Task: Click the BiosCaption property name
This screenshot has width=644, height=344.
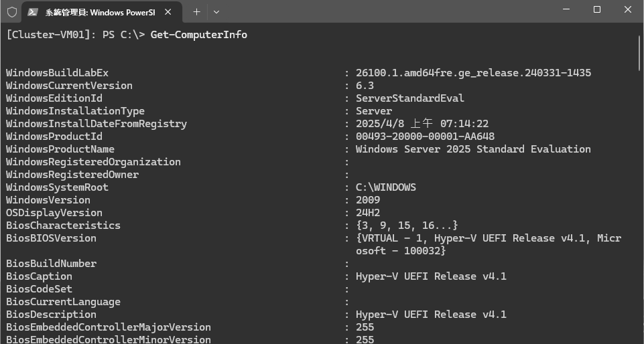Action: tap(39, 276)
